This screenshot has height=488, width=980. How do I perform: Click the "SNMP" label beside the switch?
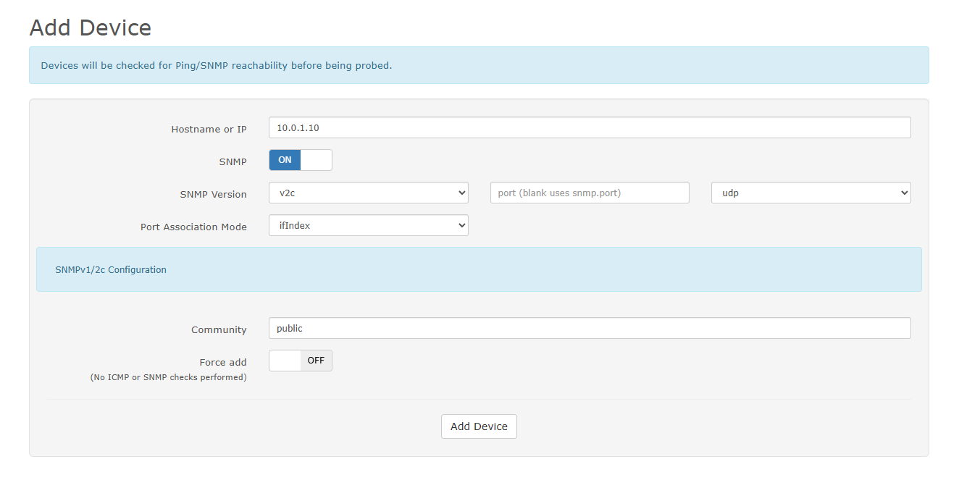[x=233, y=161]
